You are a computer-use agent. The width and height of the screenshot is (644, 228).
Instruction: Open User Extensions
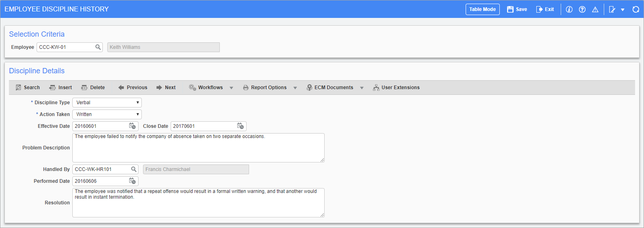click(x=396, y=88)
